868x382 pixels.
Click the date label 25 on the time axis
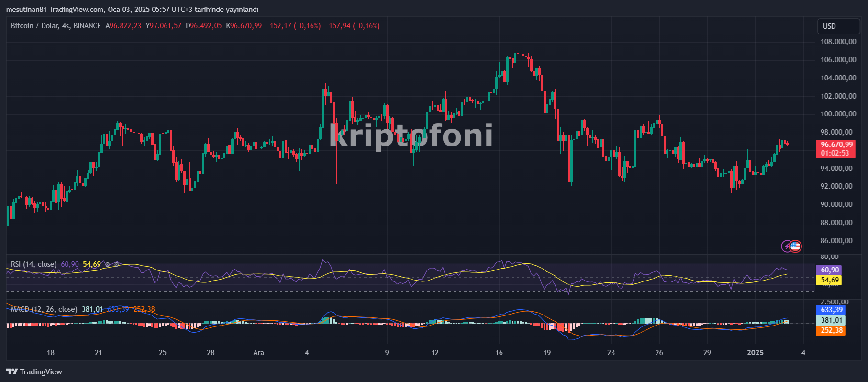pyautogui.click(x=163, y=353)
